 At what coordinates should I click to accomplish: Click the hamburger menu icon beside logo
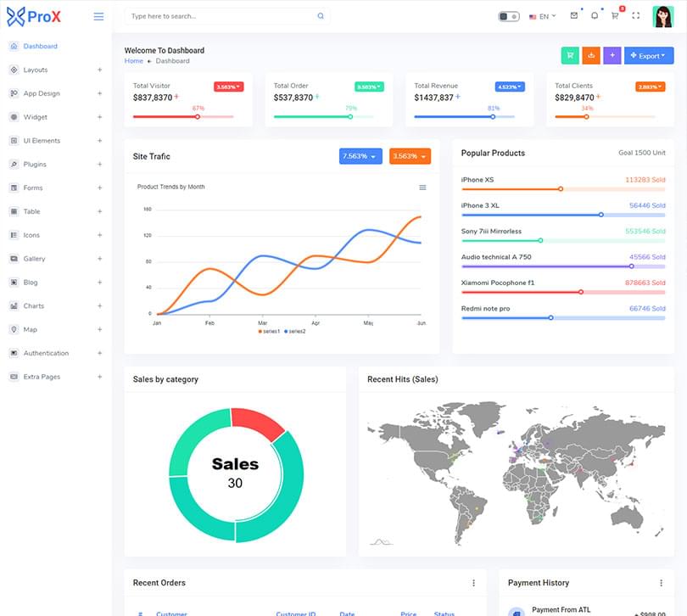point(98,16)
